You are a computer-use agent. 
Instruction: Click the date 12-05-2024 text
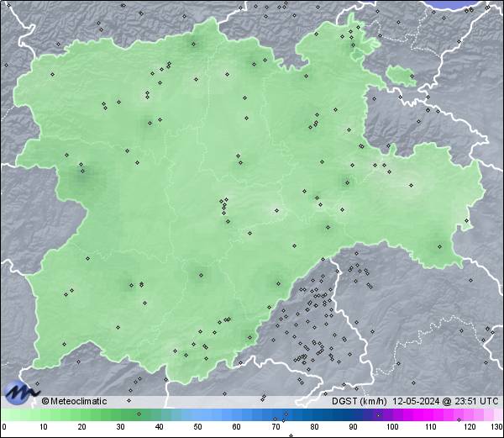[x=416, y=401]
